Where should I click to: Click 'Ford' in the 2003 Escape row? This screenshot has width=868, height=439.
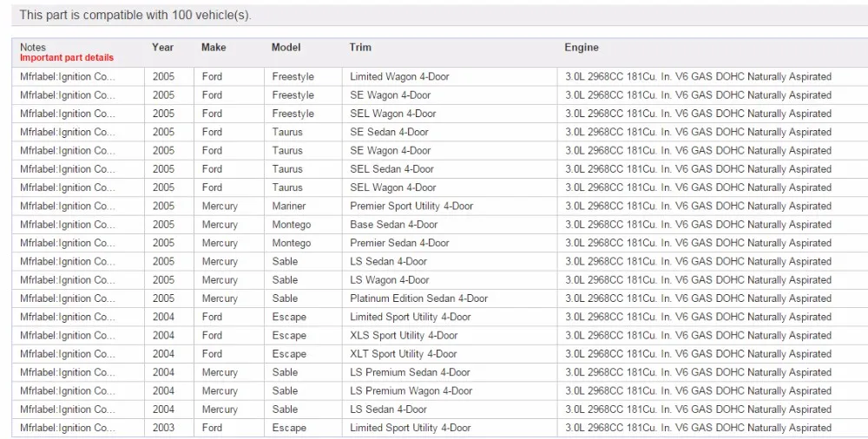(x=212, y=428)
